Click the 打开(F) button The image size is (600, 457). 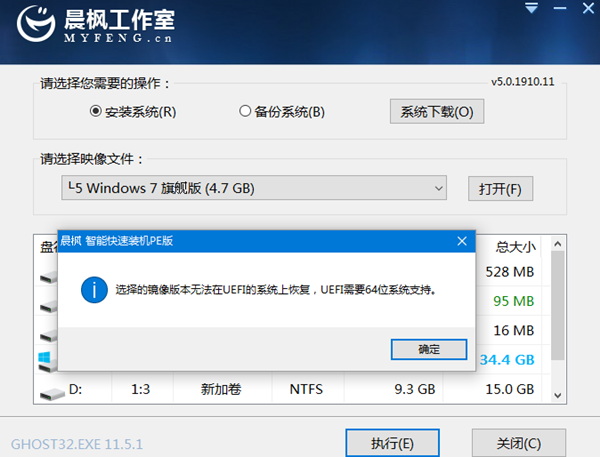click(x=500, y=188)
